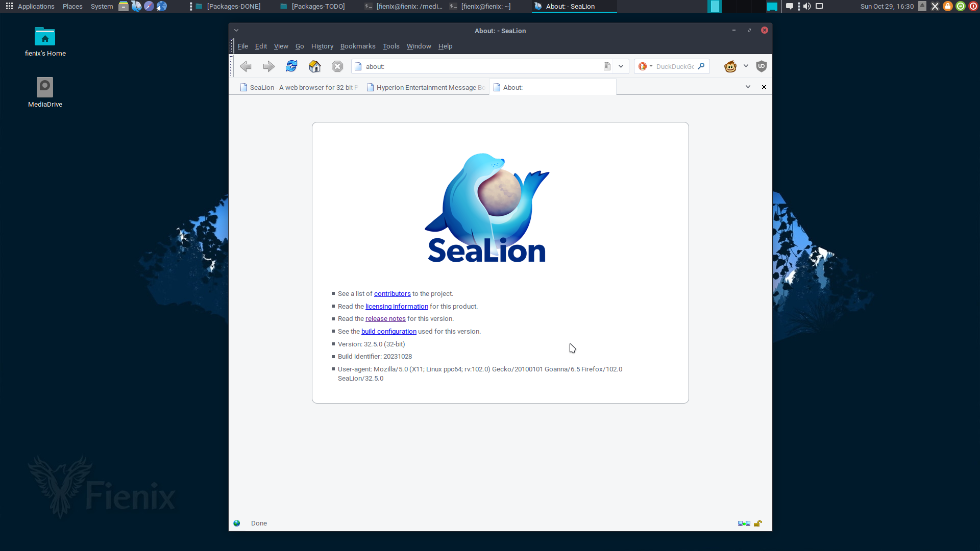Click the Forward navigation arrow
The width and height of the screenshot is (980, 551).
[x=268, y=66]
